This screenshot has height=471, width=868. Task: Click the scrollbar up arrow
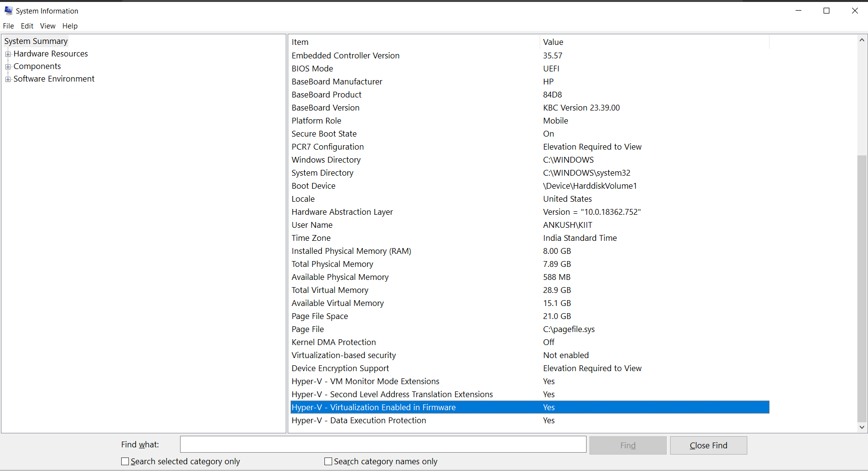coord(862,40)
